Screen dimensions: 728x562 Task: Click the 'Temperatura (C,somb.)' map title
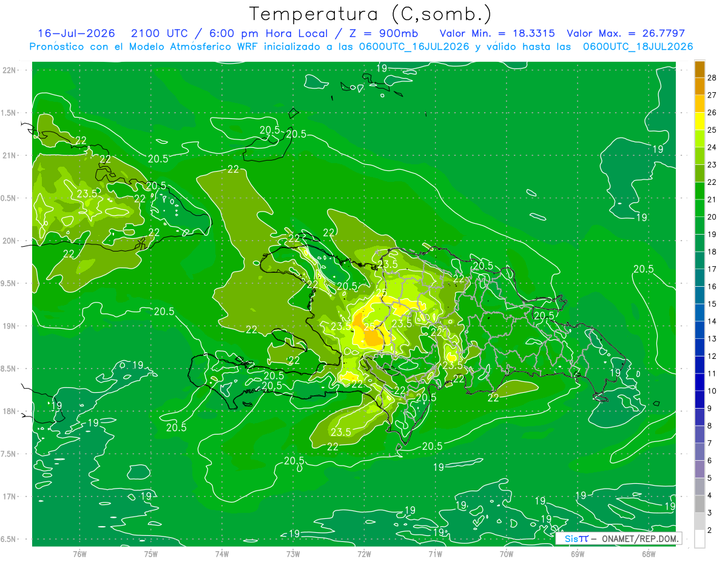point(371,14)
